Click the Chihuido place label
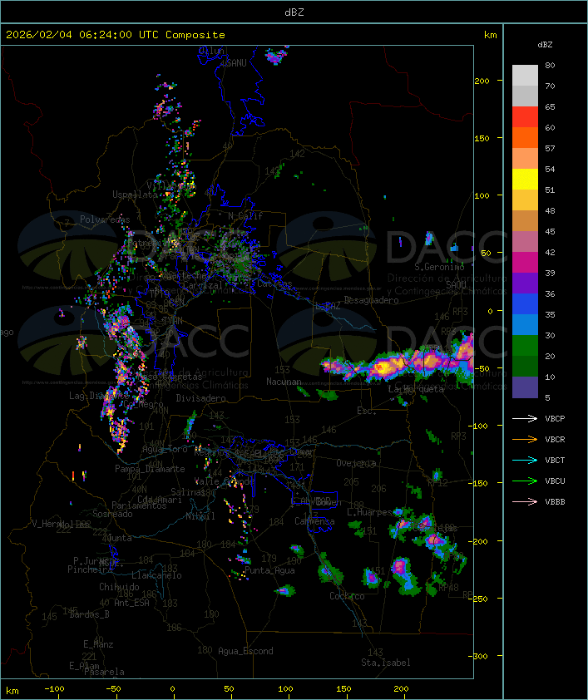588x700 pixels. [119, 587]
